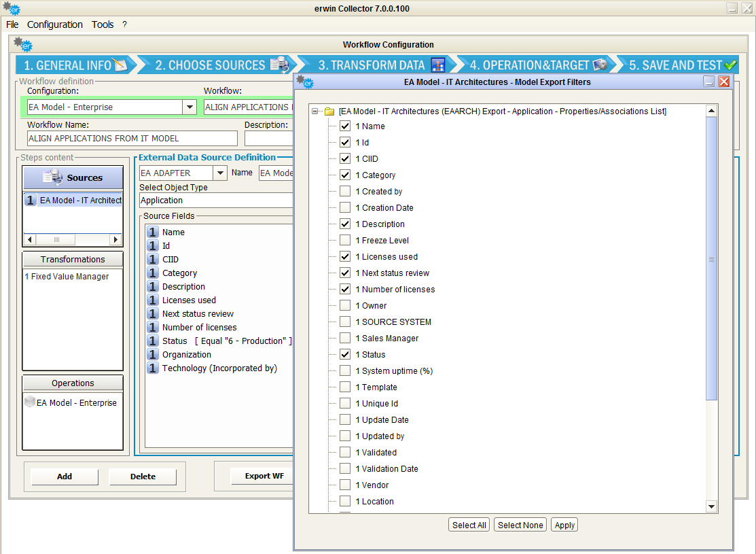The width and height of the screenshot is (756, 554).
Task: Open the Configuration menu
Action: [x=55, y=24]
